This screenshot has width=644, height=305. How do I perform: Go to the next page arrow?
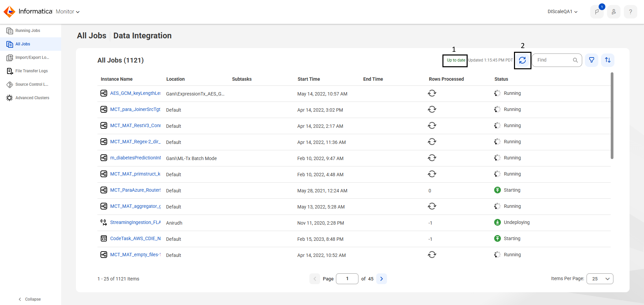tap(382, 279)
